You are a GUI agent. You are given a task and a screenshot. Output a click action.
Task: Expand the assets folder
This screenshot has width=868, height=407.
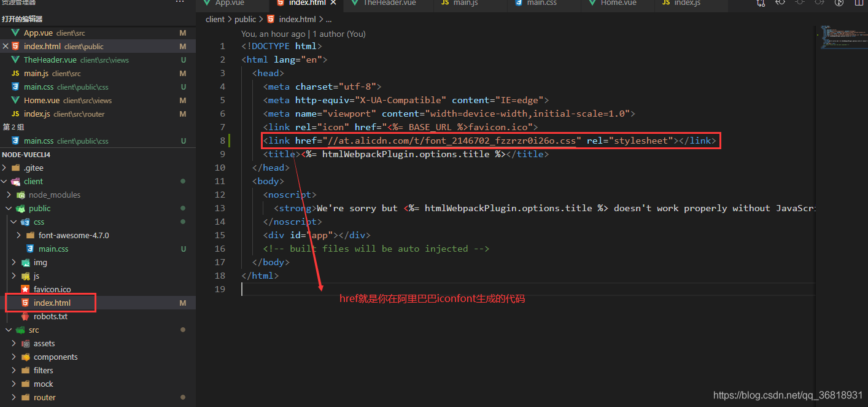(x=98, y=343)
